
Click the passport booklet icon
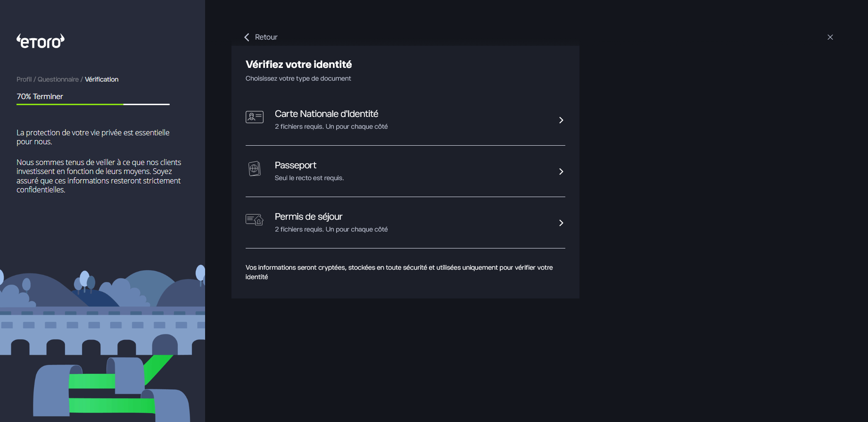255,168
